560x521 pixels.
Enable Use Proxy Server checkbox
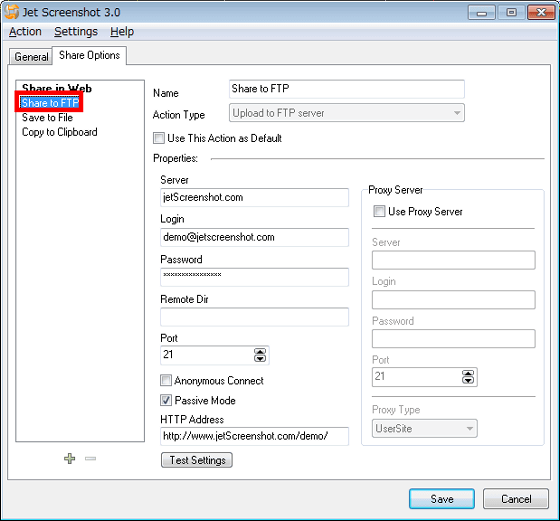tap(379, 211)
